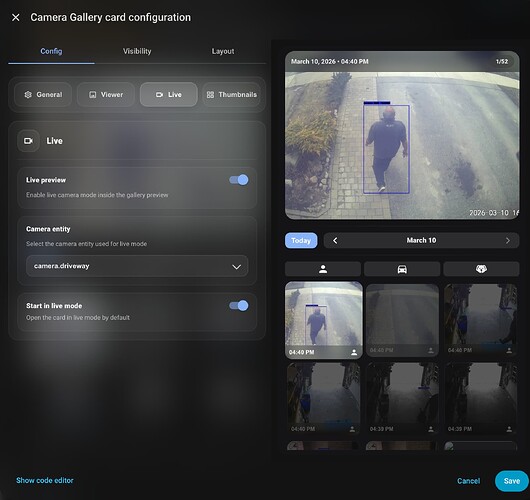Open Show code editor link

click(45, 480)
